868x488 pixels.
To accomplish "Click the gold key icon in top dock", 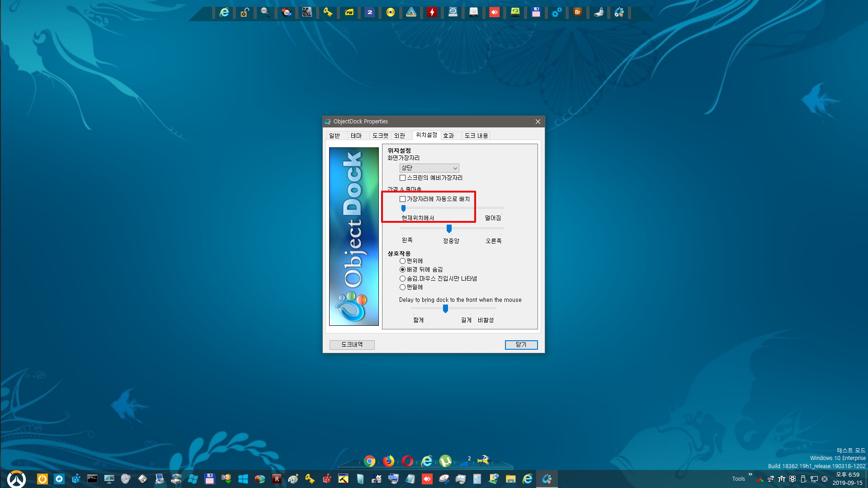I will [x=328, y=12].
